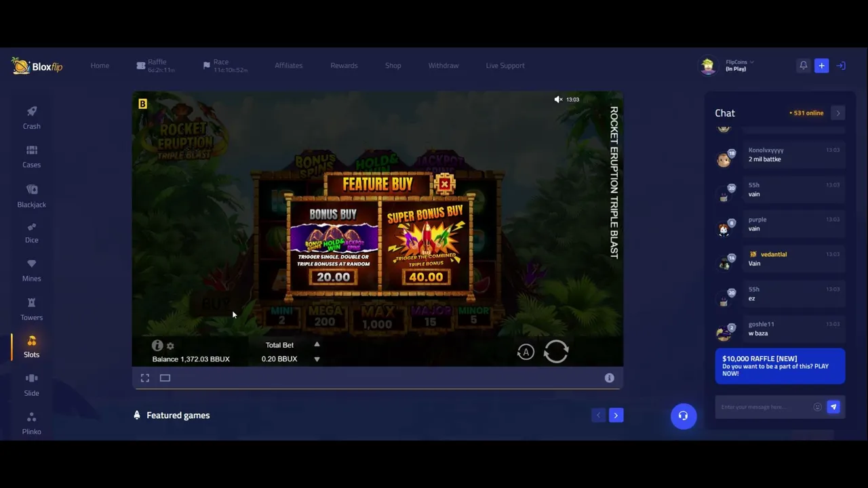Increase Total Bet with up arrow
This screenshot has width=868, height=488.
317,344
